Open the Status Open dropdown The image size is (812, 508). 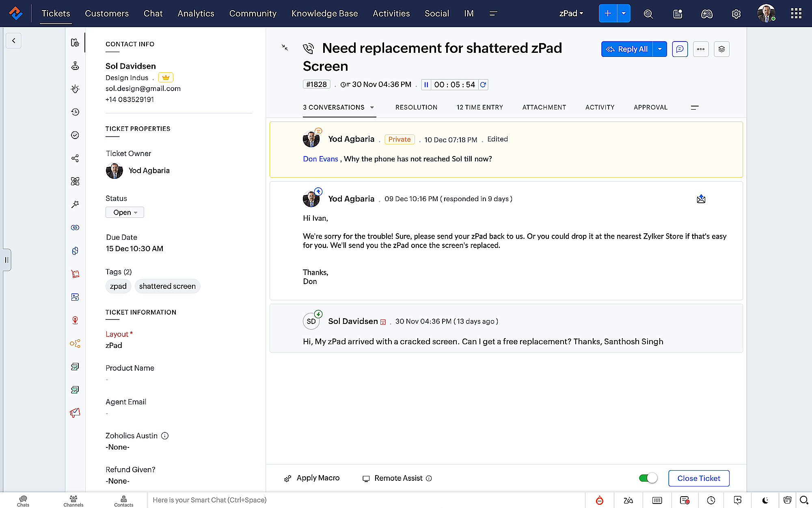click(x=125, y=213)
